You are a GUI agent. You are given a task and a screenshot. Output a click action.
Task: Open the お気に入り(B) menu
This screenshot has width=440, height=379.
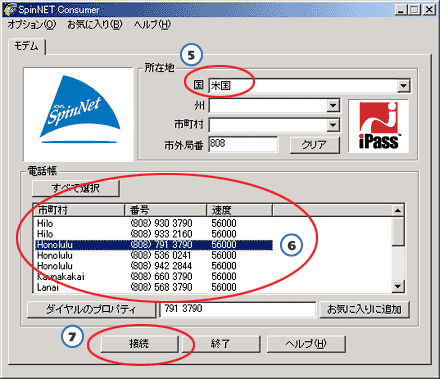point(95,24)
